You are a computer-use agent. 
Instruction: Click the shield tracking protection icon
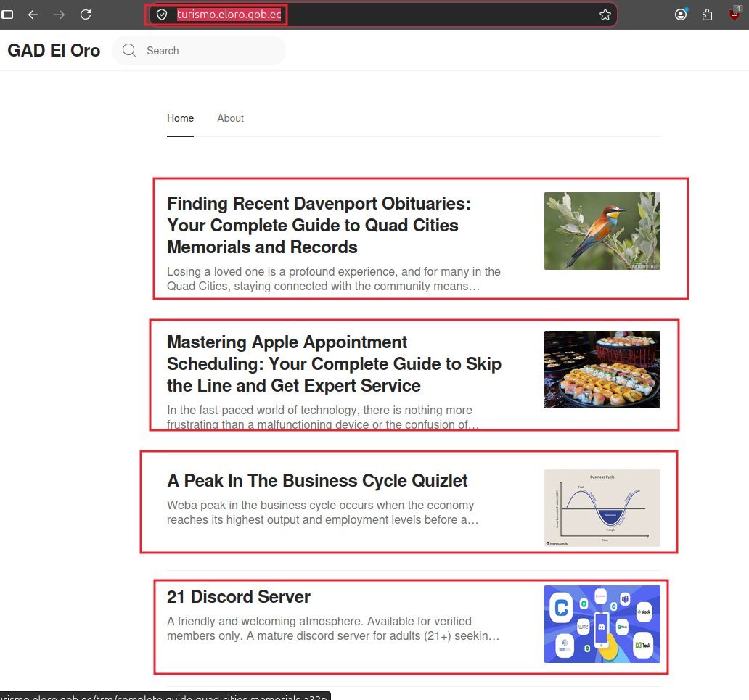click(162, 15)
